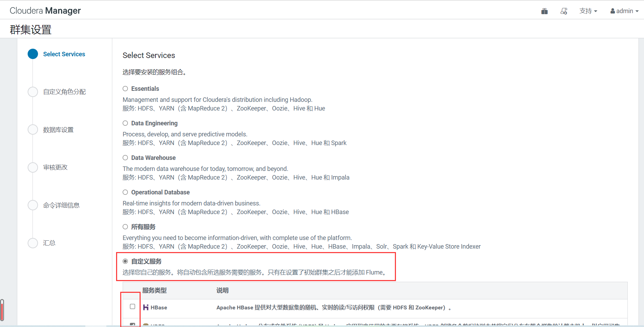Click the 自定义角色分配 step circle

click(33, 92)
